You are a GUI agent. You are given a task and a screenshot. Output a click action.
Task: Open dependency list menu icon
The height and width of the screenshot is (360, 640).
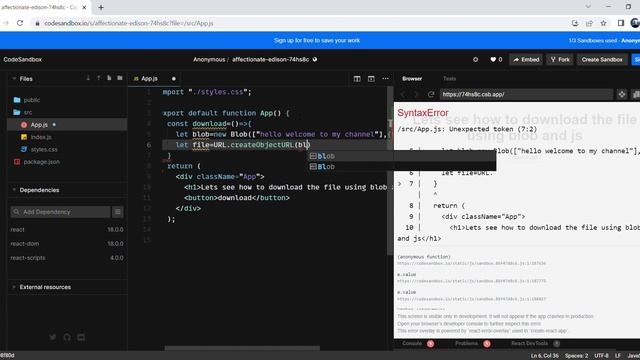click(118, 212)
